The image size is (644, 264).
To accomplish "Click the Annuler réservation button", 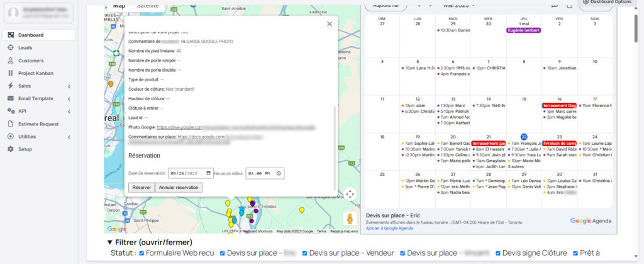I will 179,187.
